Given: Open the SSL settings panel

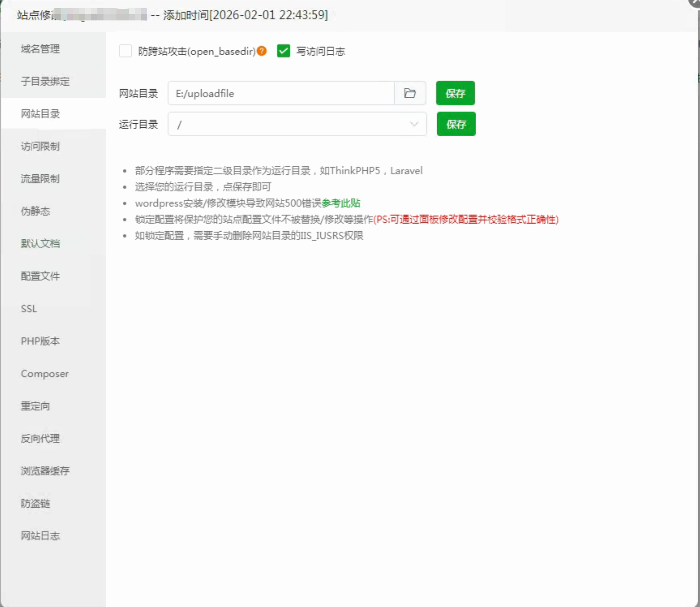Looking at the screenshot, I should click(x=29, y=309).
